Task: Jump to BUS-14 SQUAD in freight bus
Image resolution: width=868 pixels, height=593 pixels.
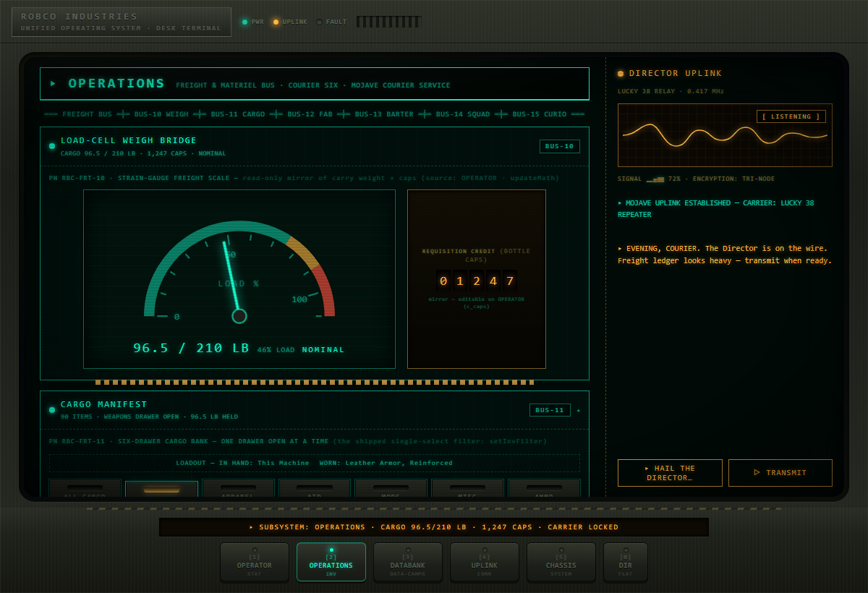Action: click(x=463, y=114)
